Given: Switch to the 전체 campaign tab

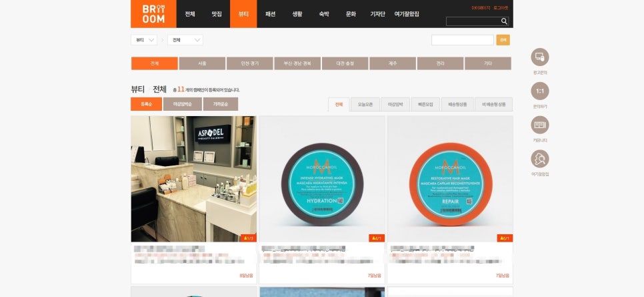Looking at the screenshot, I should [339, 105].
